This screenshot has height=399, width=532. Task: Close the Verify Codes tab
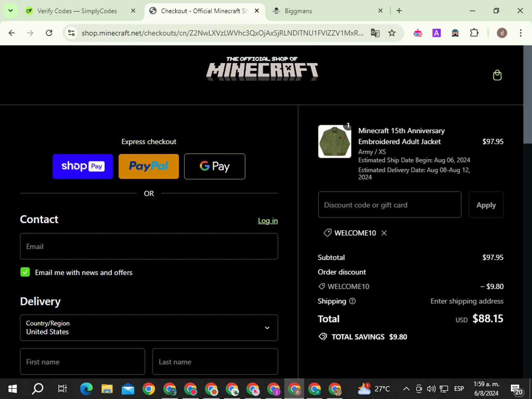tap(133, 11)
